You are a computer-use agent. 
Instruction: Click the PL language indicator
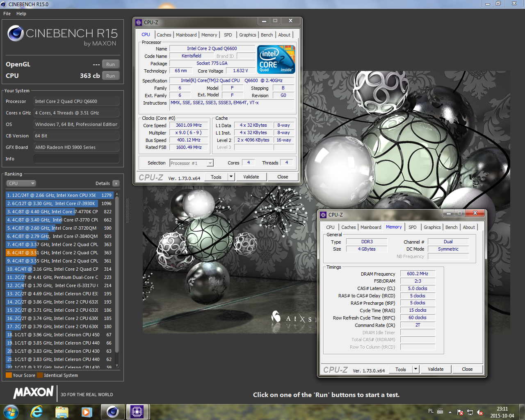click(431, 411)
